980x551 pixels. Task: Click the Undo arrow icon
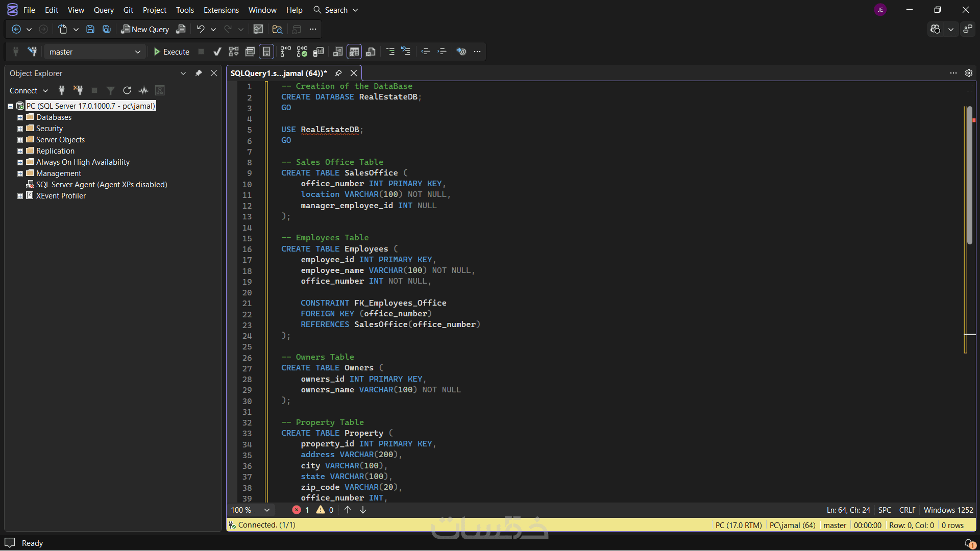(201, 29)
